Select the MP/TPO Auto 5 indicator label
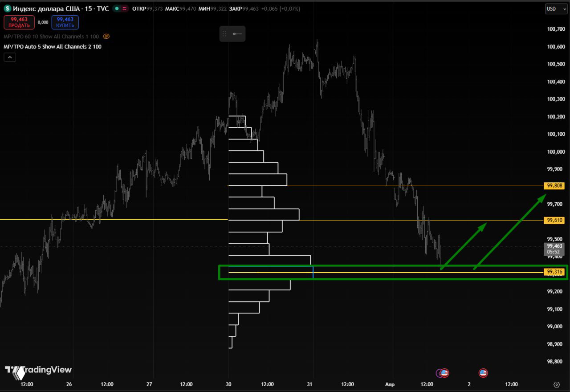Image resolution: width=570 pixels, height=392 pixels. [52, 47]
